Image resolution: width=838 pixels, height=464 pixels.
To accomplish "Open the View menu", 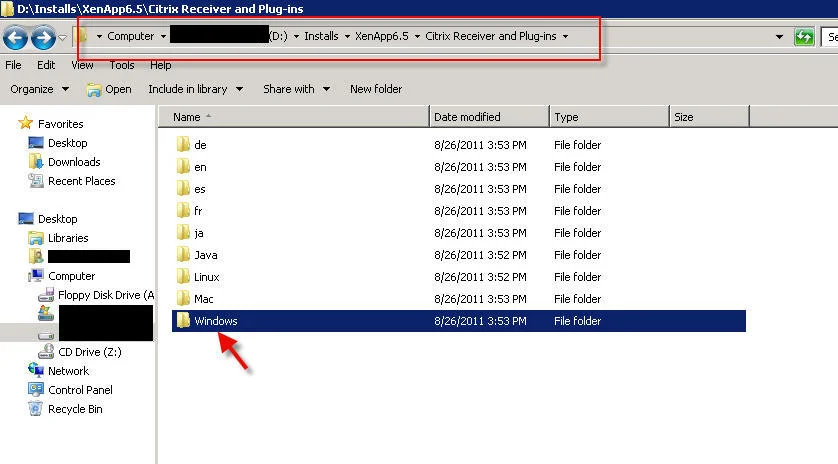I will pyautogui.click(x=82, y=65).
